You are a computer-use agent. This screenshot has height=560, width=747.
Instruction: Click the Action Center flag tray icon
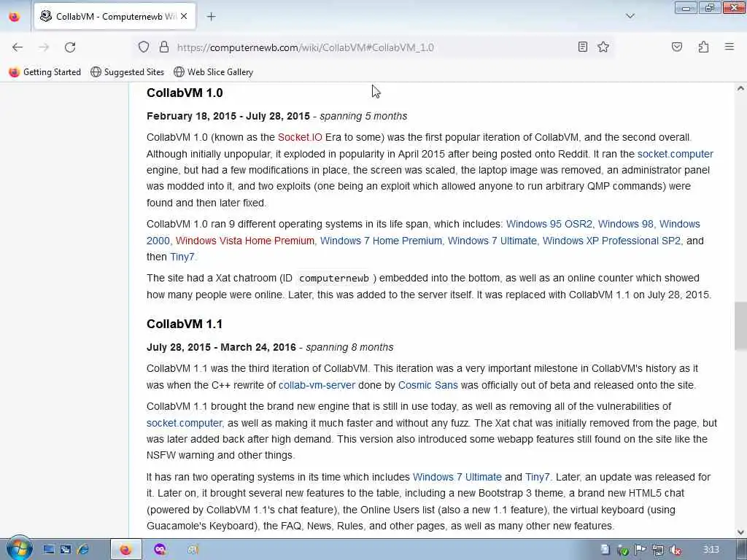[x=640, y=550]
